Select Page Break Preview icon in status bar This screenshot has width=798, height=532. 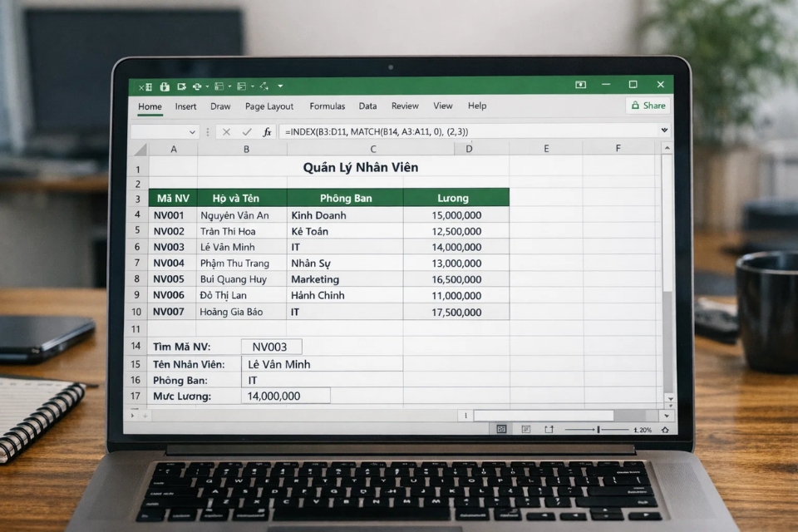[550, 429]
